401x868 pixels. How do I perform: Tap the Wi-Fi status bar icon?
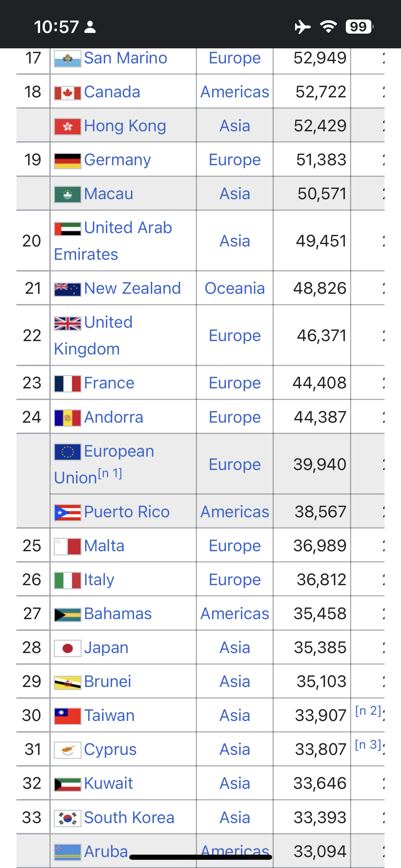point(328,26)
